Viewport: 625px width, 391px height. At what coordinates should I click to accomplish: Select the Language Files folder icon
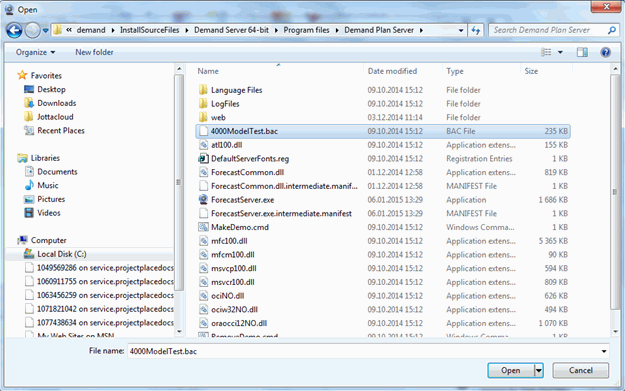(x=203, y=90)
